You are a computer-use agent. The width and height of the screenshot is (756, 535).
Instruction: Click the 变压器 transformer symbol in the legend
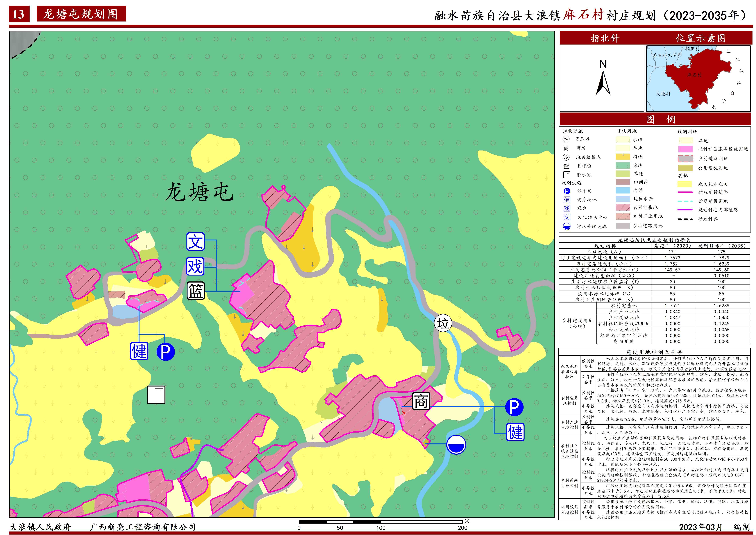tap(566, 139)
